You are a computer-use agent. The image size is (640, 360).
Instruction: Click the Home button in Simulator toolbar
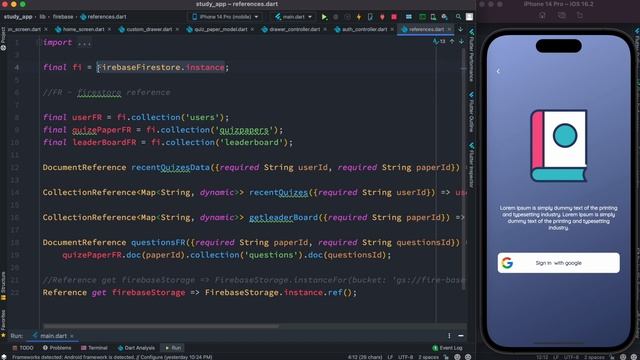[x=542, y=15]
